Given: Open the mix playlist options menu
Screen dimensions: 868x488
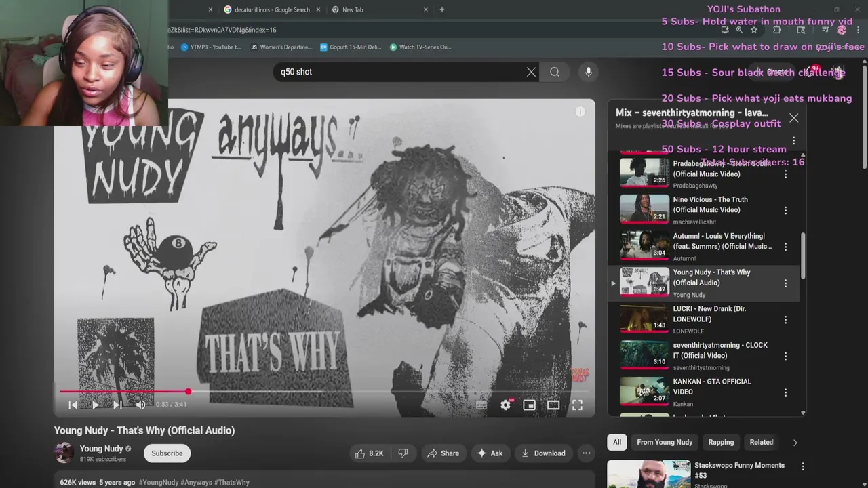Looking at the screenshot, I should point(793,140).
